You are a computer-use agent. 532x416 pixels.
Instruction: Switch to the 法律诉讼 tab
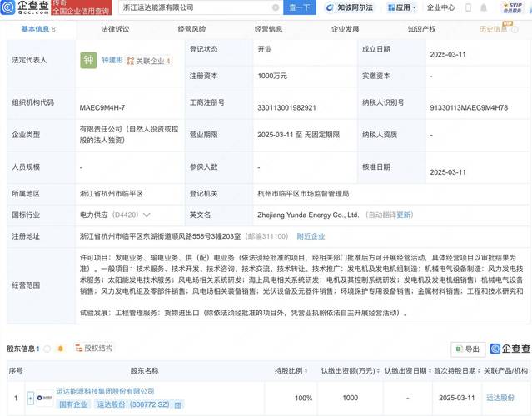coord(115,29)
